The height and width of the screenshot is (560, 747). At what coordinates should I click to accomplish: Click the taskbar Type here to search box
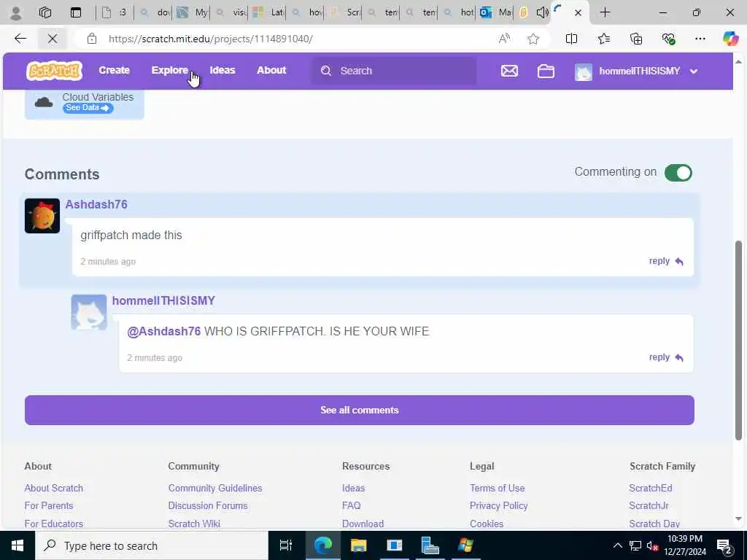click(x=152, y=545)
